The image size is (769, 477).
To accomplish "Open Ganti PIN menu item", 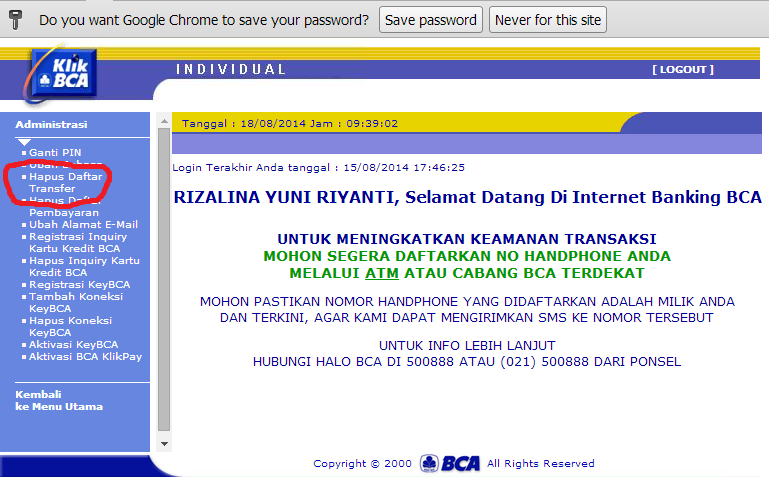I will coord(55,152).
